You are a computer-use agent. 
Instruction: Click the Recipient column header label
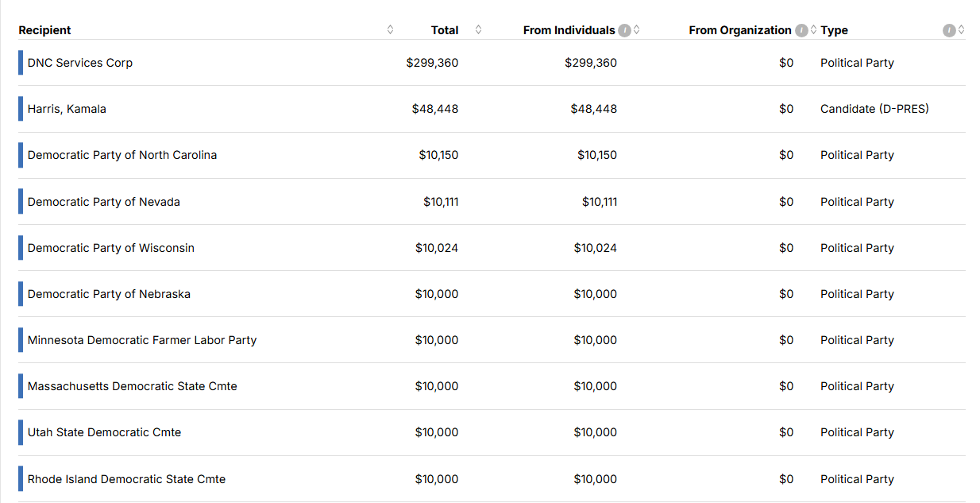[x=44, y=30]
